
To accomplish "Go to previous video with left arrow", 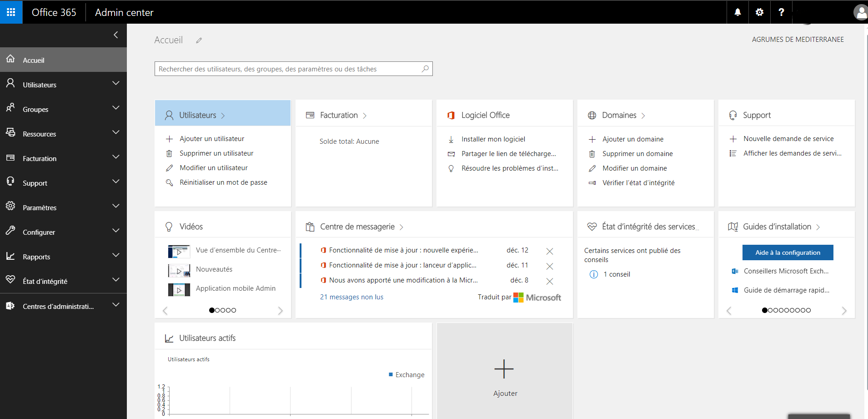I will coord(165,311).
